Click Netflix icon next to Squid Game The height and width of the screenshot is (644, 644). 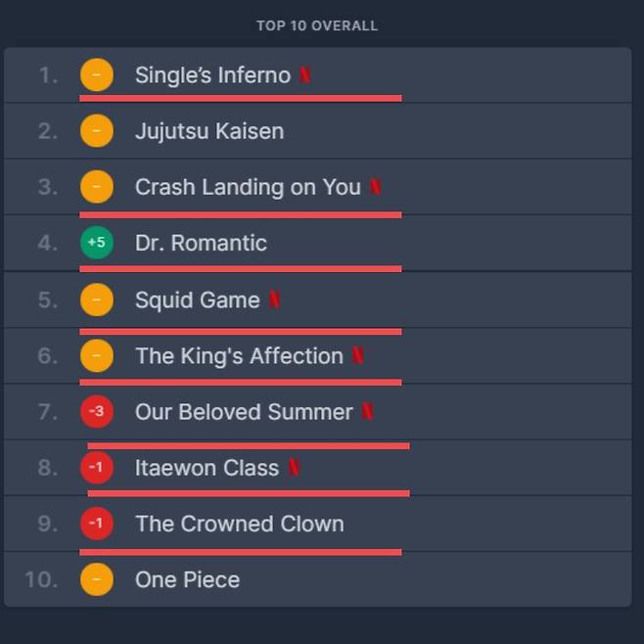click(274, 300)
